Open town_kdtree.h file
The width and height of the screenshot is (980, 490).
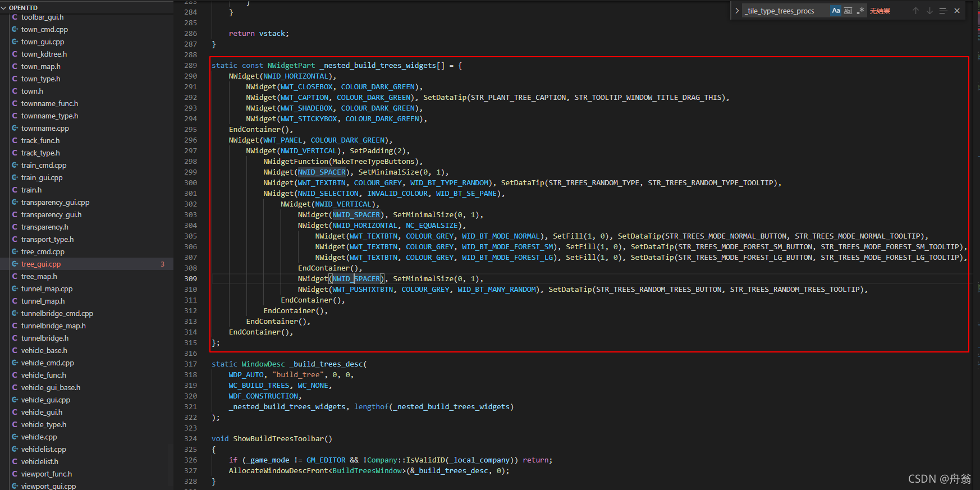coord(86,54)
